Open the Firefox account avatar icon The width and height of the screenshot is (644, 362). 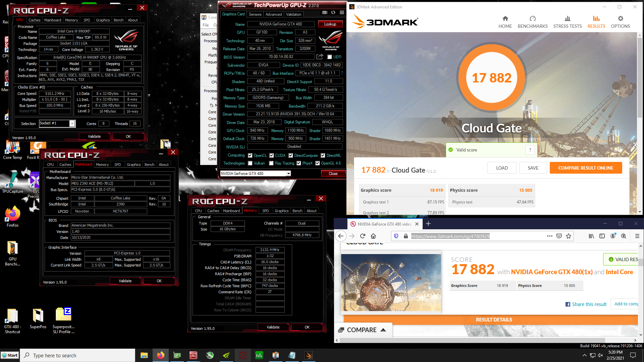(613, 236)
